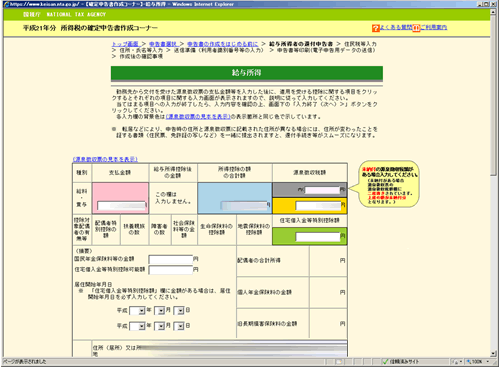Click the 配偶者特別控除の額 table cell
Viewport: 500px width, 370px height.
106,230
